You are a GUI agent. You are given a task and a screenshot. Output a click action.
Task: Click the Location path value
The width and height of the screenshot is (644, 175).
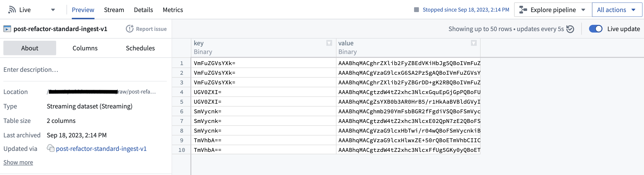[101, 92]
